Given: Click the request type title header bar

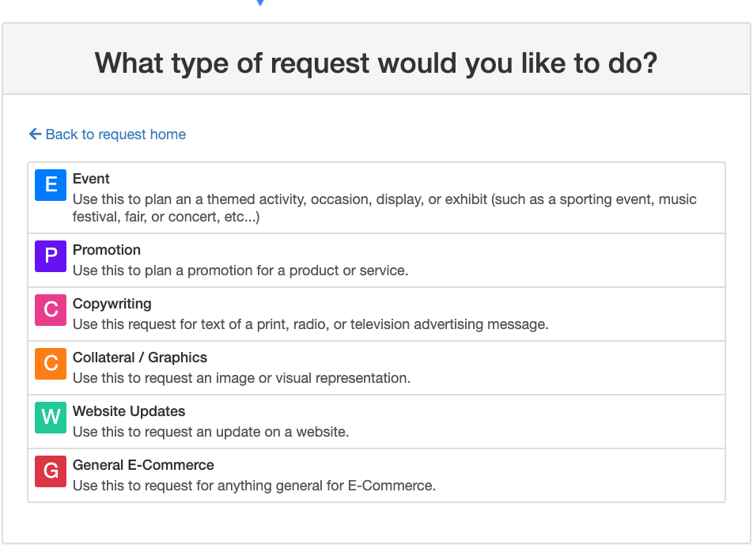Looking at the screenshot, I should 376,63.
